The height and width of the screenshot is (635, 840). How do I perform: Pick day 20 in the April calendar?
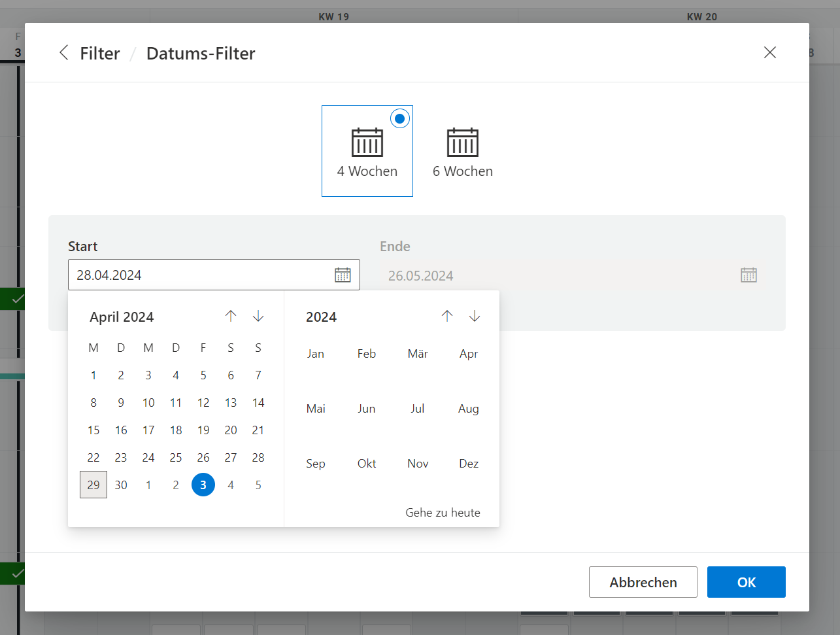coord(231,430)
